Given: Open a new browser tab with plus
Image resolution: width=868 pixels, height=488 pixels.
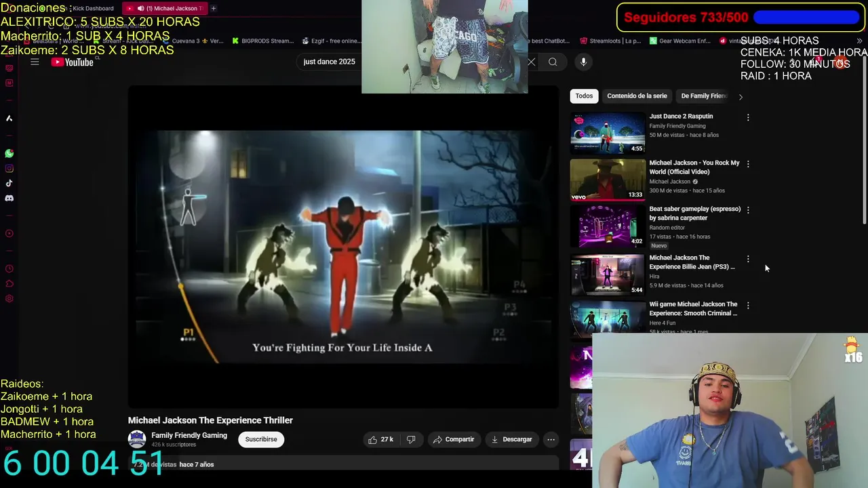Looking at the screenshot, I should tap(213, 8).
